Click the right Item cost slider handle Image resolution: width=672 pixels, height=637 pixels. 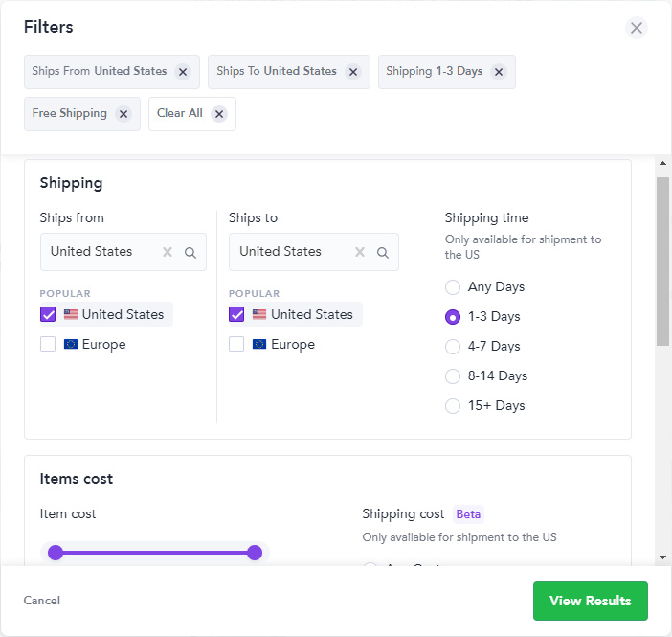pyautogui.click(x=255, y=553)
